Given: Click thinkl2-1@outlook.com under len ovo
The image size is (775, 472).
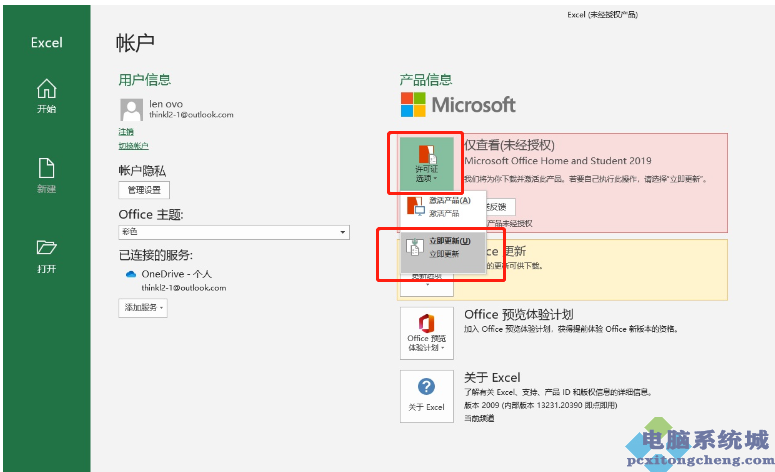Looking at the screenshot, I should tap(191, 115).
